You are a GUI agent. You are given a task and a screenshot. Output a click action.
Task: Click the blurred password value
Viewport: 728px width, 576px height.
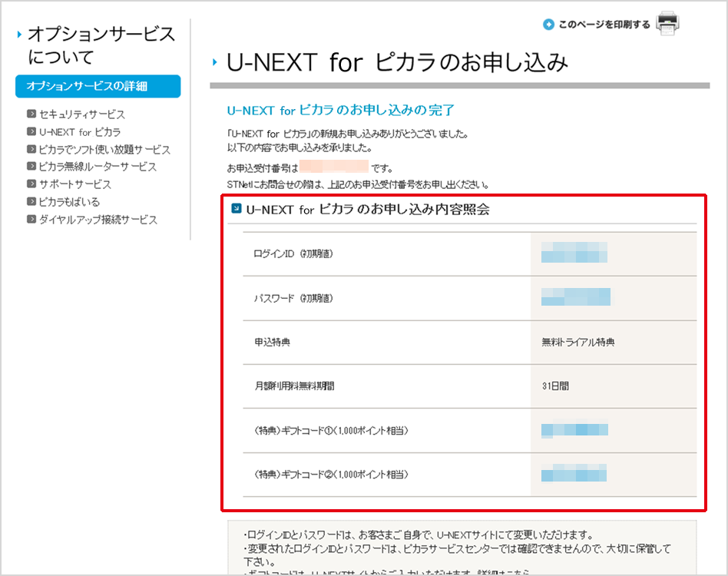tap(576, 296)
